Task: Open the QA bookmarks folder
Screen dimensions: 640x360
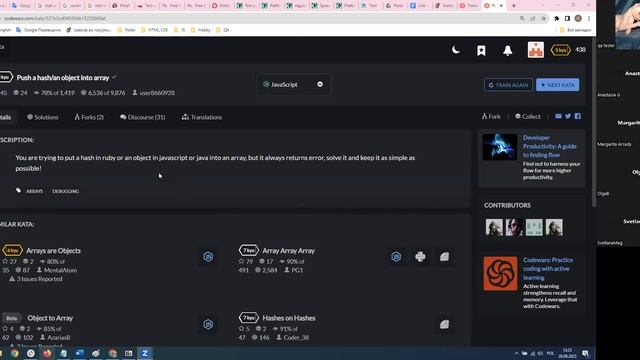Action: click(222, 30)
